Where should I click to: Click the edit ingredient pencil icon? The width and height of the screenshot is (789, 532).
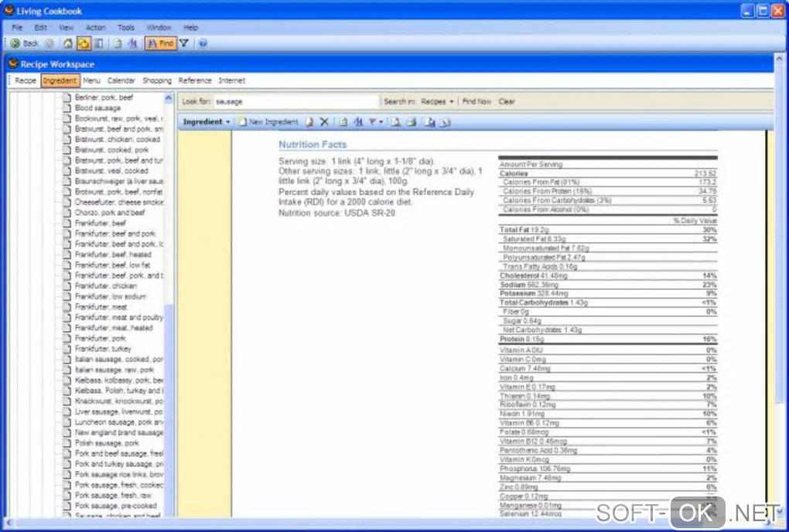(x=309, y=121)
